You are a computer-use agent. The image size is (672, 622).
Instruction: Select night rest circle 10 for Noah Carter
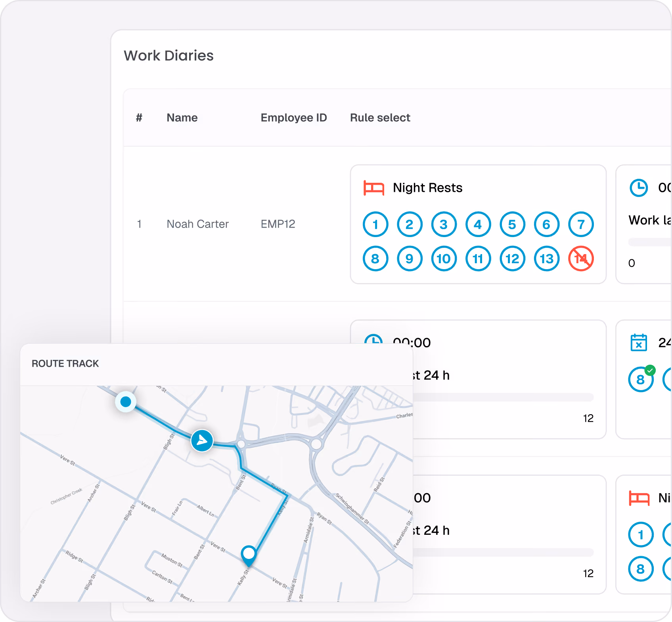pos(444,258)
